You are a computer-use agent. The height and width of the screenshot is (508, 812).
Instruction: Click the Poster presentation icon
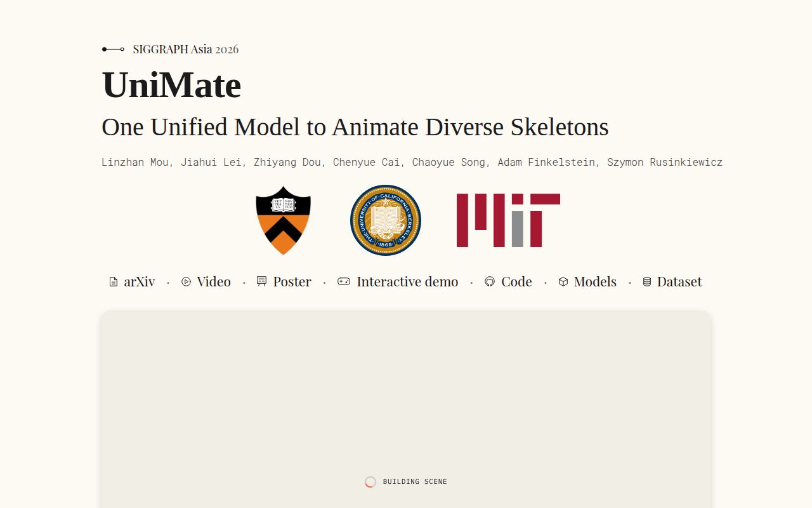[261, 281]
